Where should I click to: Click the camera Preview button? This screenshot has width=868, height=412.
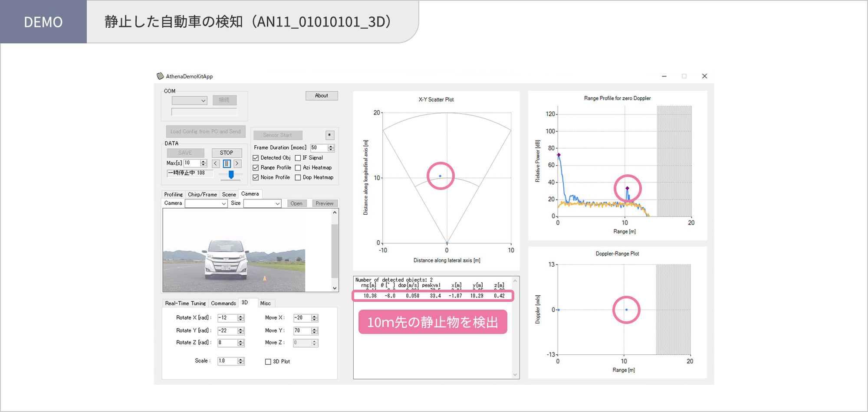(325, 203)
